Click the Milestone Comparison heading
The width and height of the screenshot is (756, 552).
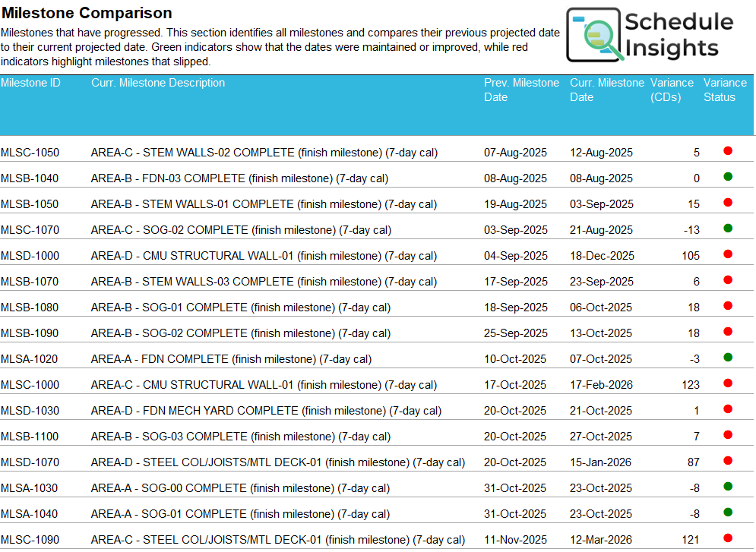coord(87,13)
